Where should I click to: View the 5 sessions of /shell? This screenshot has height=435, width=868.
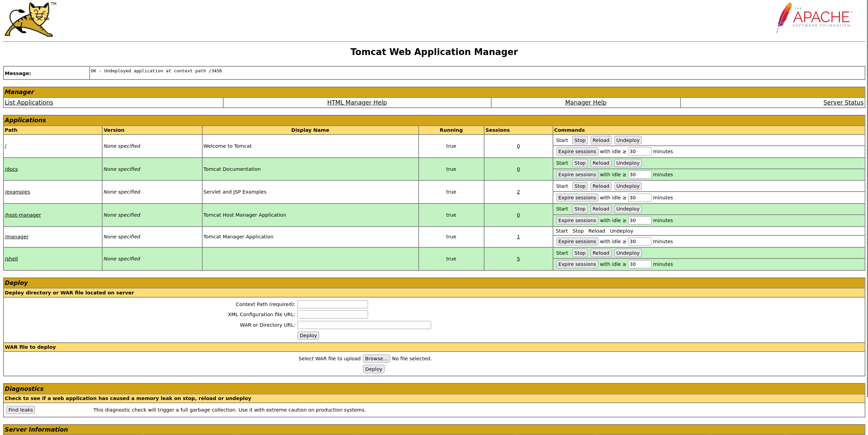[518, 259]
